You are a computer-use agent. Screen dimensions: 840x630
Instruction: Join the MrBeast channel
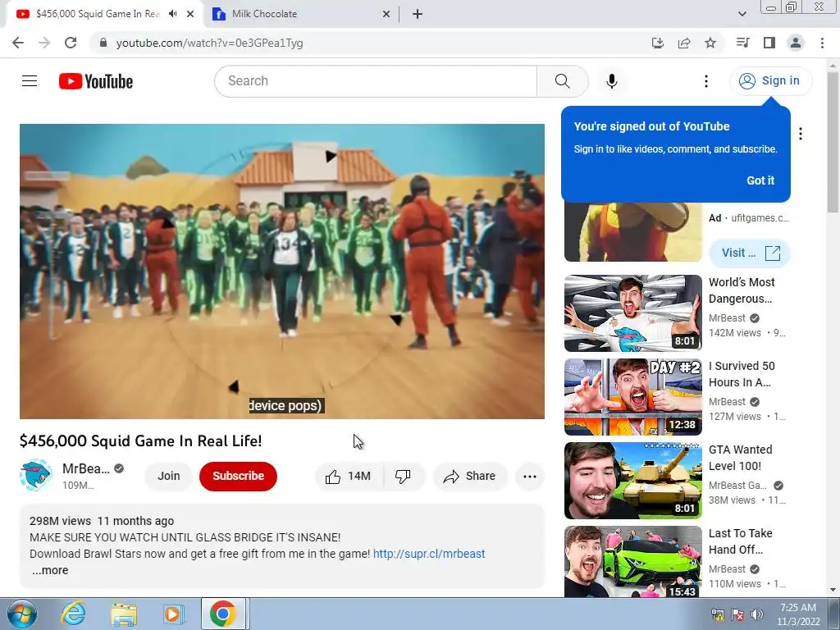(x=169, y=477)
